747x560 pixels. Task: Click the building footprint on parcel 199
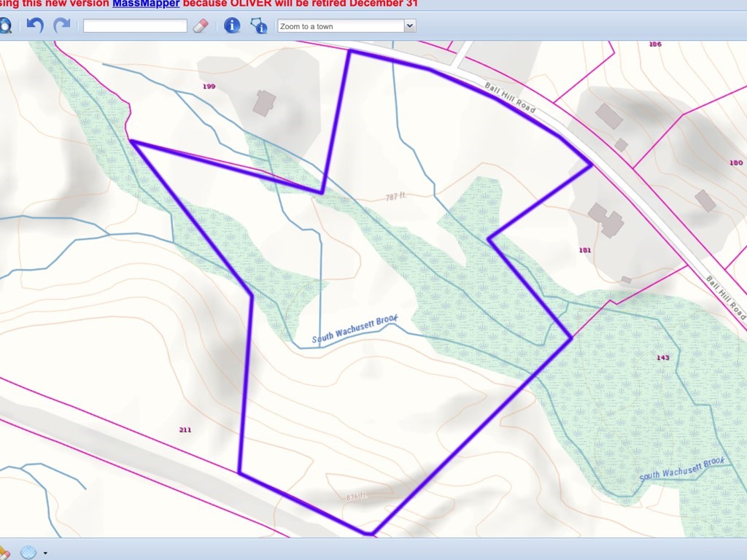click(x=264, y=103)
